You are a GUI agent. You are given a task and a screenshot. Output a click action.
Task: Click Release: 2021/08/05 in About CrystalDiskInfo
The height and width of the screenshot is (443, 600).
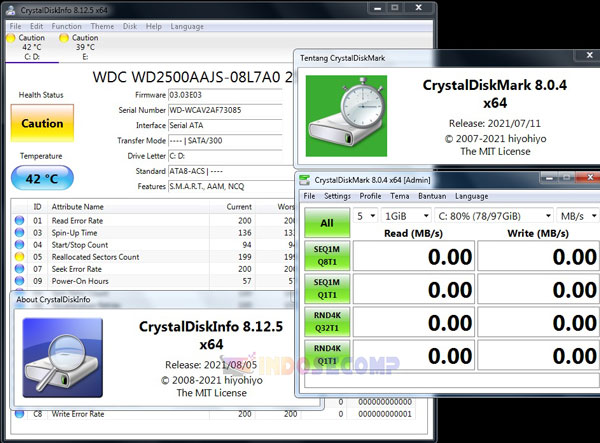click(211, 365)
